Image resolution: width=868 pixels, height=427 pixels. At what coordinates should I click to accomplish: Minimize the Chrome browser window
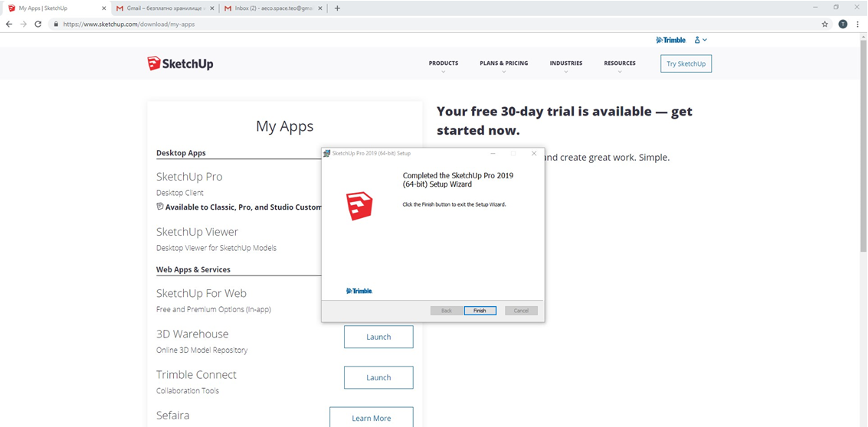[x=815, y=7]
